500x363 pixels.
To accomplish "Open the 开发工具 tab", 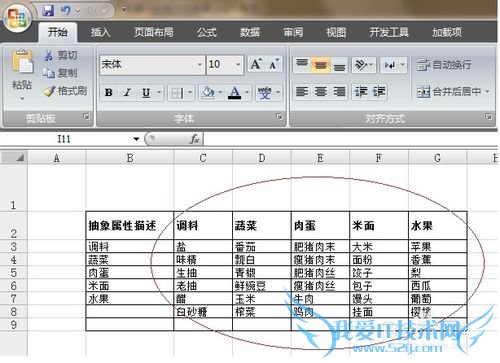I will 389,32.
